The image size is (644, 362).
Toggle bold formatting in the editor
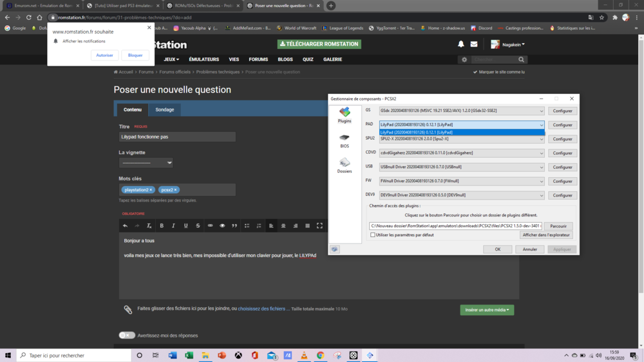pyautogui.click(x=162, y=225)
